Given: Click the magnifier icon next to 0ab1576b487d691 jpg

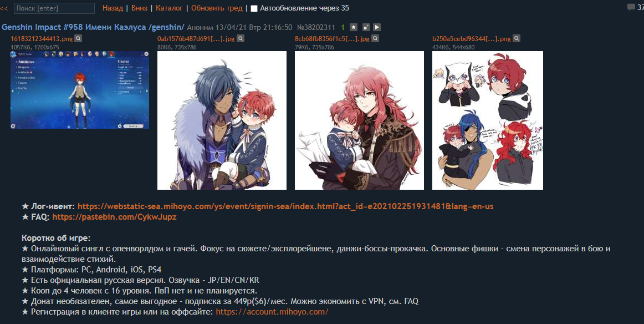Looking at the screenshot, I should [x=241, y=39].
